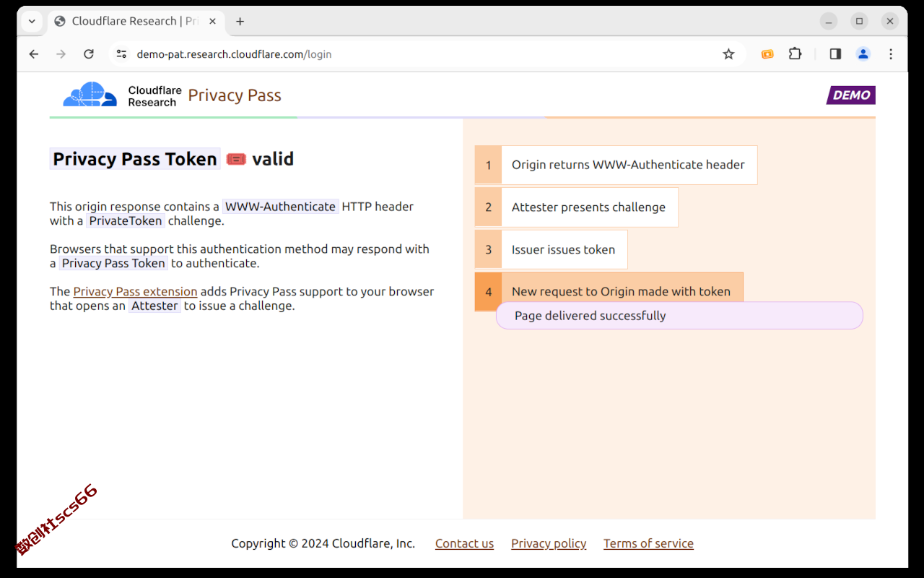Click the red ticket token icon
The width and height of the screenshot is (924, 578).
236,159
